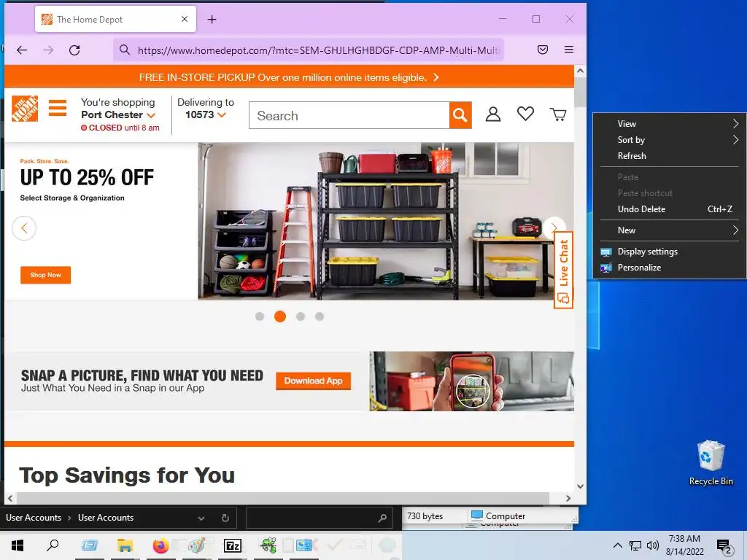Open the network icon in system tray
Screen dimensions: 747x560
635,545
